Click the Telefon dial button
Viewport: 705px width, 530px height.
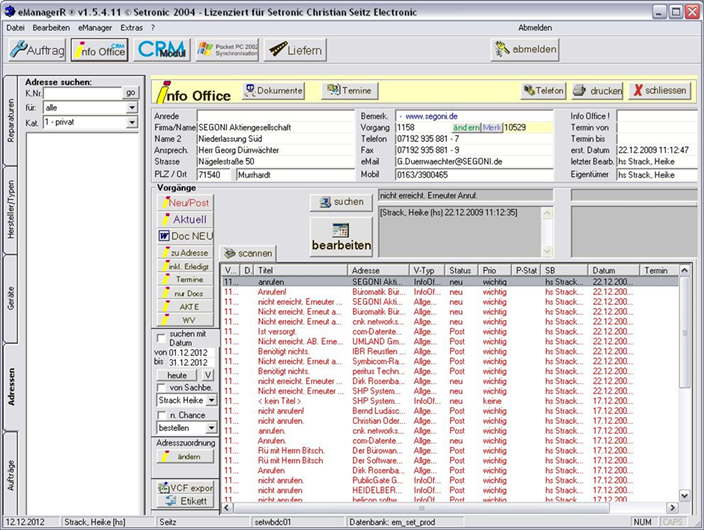543,91
